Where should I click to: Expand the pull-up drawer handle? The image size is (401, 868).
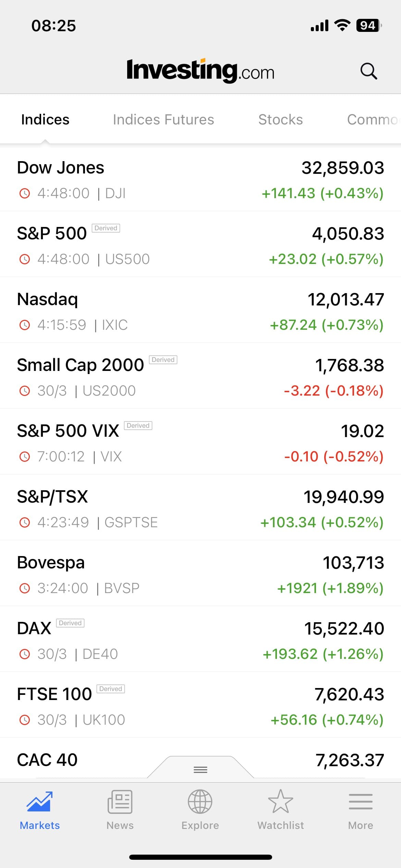click(200, 770)
